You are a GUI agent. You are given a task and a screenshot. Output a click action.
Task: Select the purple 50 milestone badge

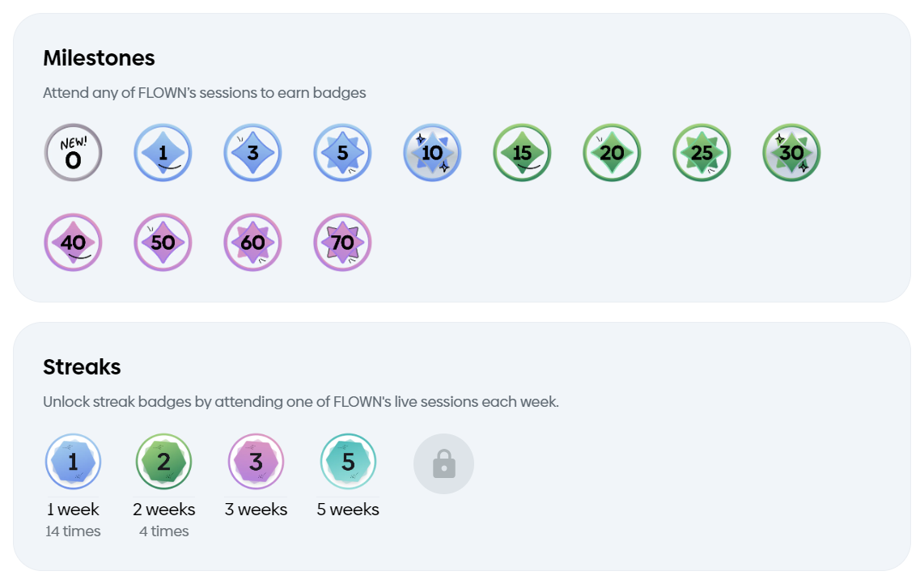click(163, 242)
